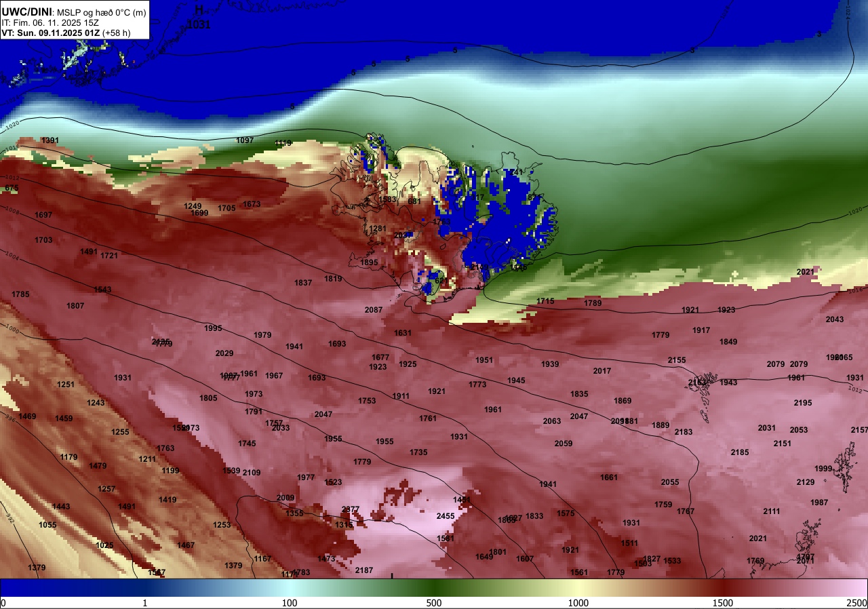The width and height of the screenshot is (868, 609).
Task: Click the 1945 height value
Action: (516, 380)
